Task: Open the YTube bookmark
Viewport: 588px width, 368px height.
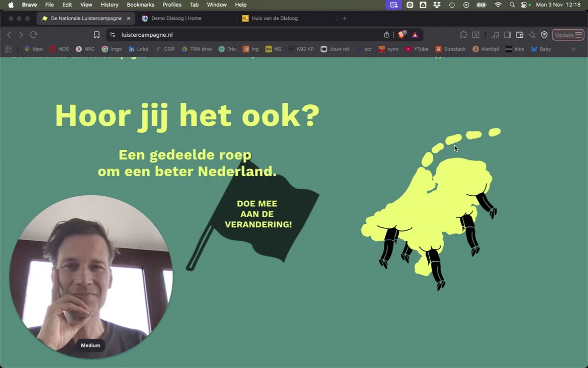Action: pyautogui.click(x=417, y=49)
